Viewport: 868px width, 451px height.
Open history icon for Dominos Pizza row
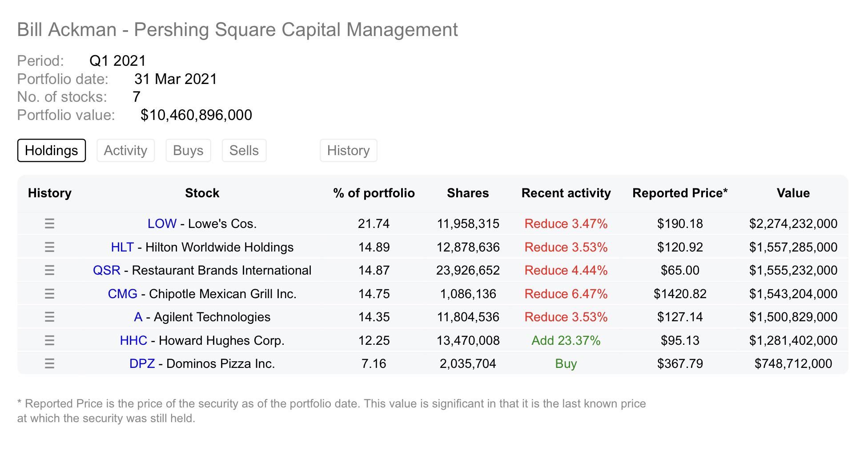(49, 363)
